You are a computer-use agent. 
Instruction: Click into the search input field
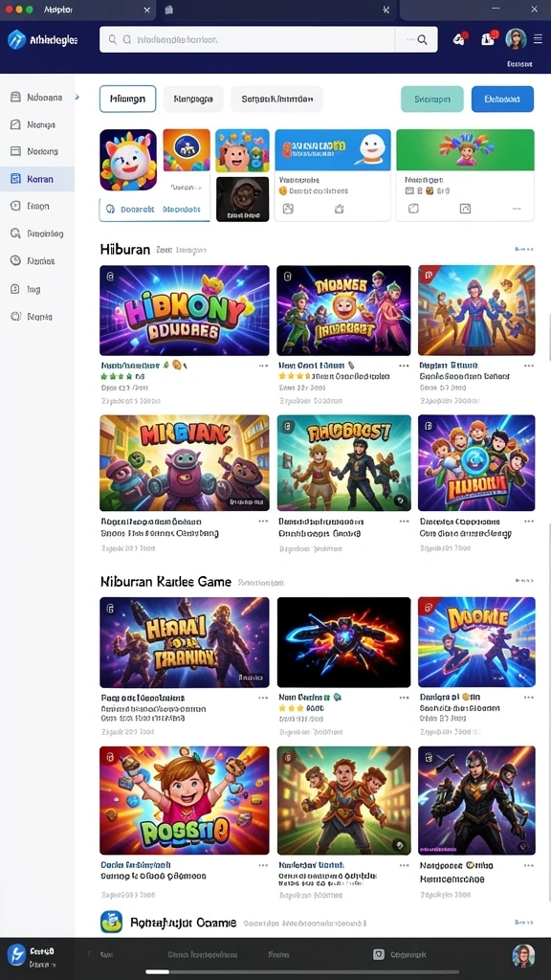point(248,39)
